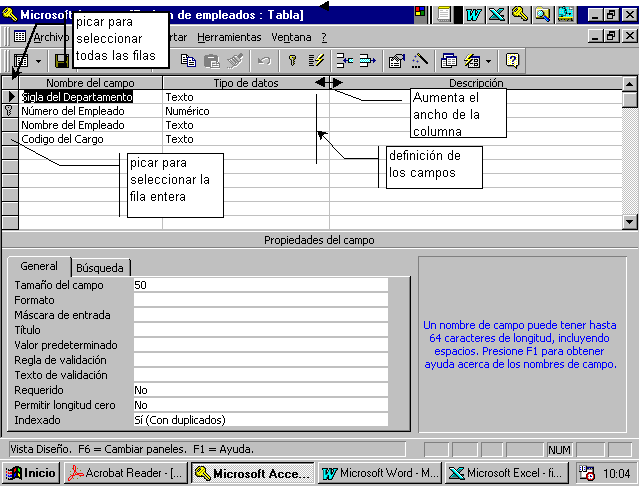The height and width of the screenshot is (486, 639).
Task: Click the Office logo on the shortcut bar
Action: coord(419,12)
